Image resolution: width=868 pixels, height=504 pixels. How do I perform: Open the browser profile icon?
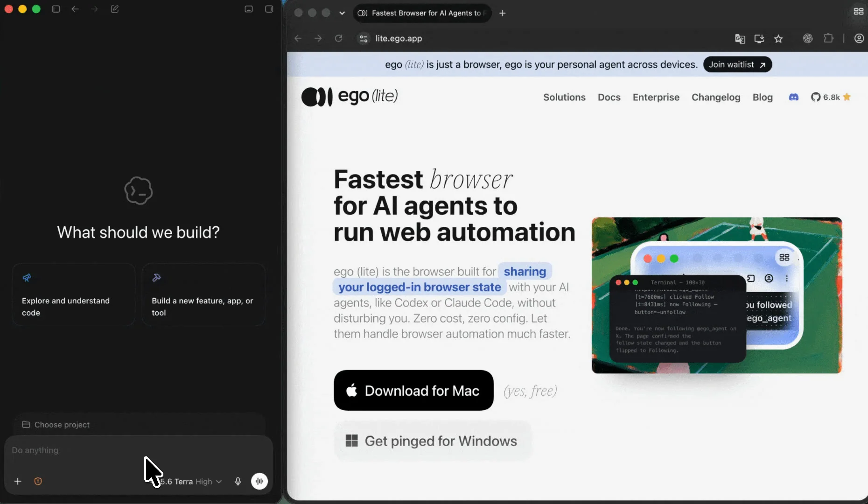click(x=859, y=38)
